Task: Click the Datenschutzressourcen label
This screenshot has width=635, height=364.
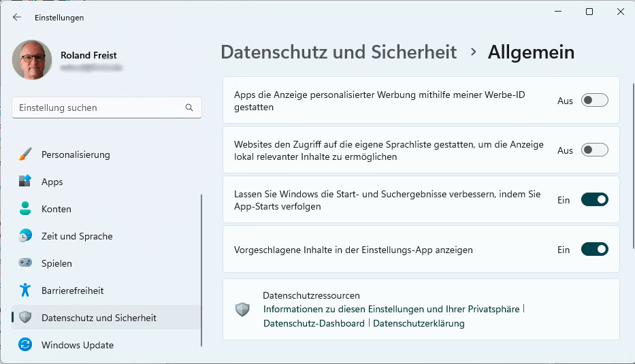Action: (x=311, y=295)
